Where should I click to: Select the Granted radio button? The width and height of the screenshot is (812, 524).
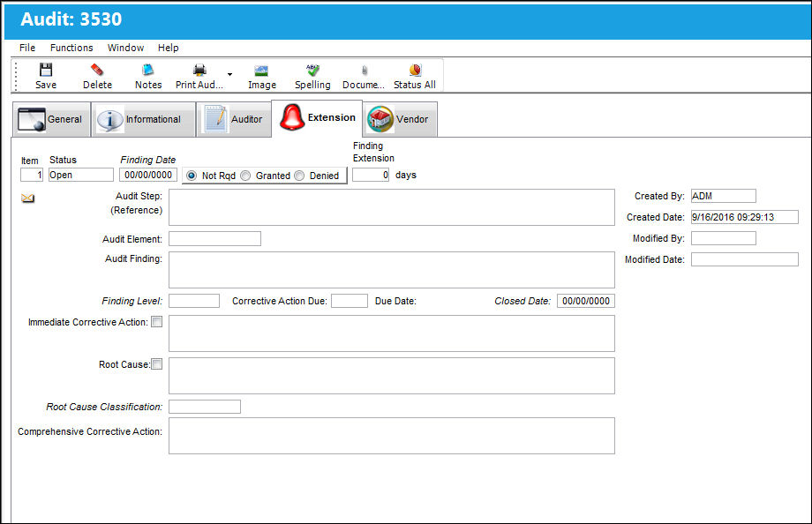(245, 176)
